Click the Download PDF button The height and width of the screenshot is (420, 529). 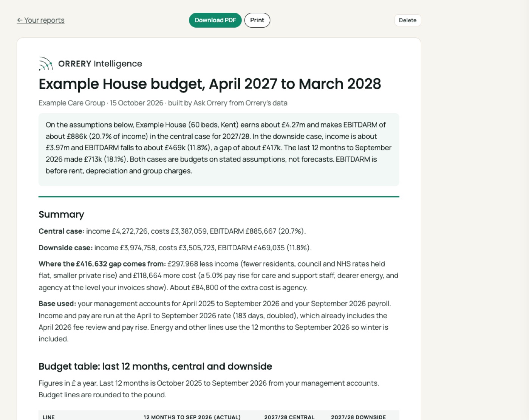[215, 20]
